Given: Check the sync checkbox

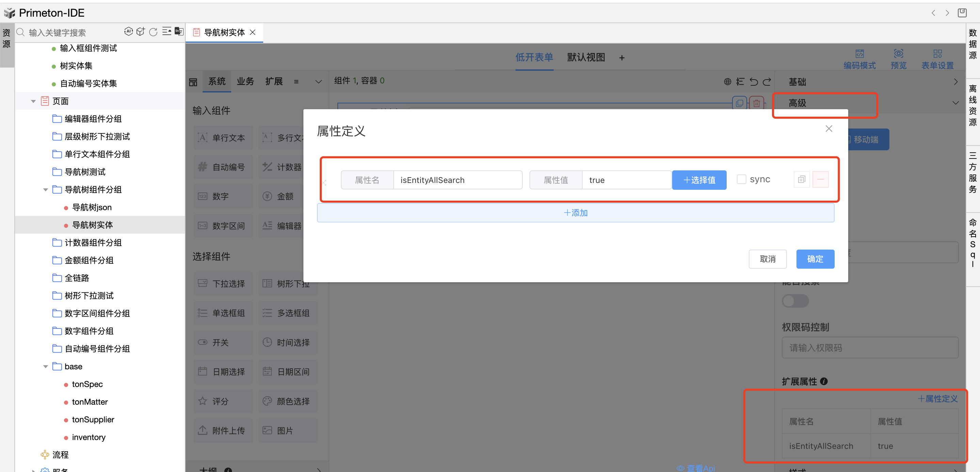Looking at the screenshot, I should [741, 179].
